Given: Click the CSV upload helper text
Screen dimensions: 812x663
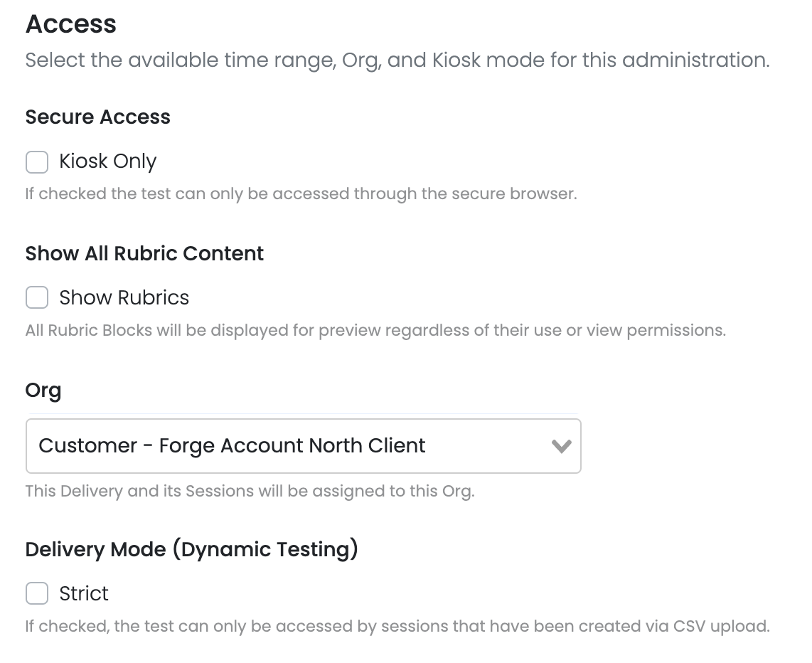Looking at the screenshot, I should 397,627.
